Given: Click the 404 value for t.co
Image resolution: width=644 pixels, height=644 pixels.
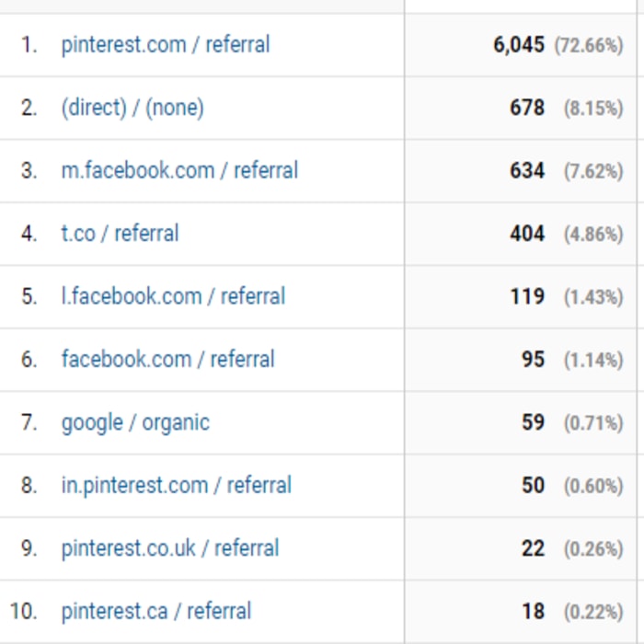Looking at the screenshot, I should click(527, 234).
